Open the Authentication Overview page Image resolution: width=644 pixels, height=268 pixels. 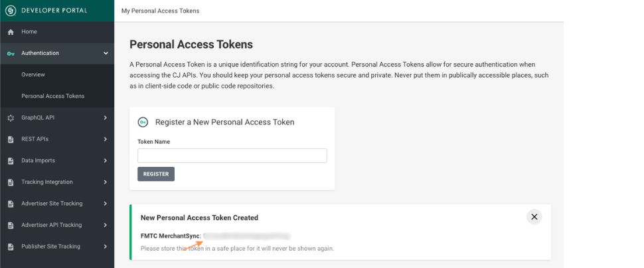coord(33,74)
